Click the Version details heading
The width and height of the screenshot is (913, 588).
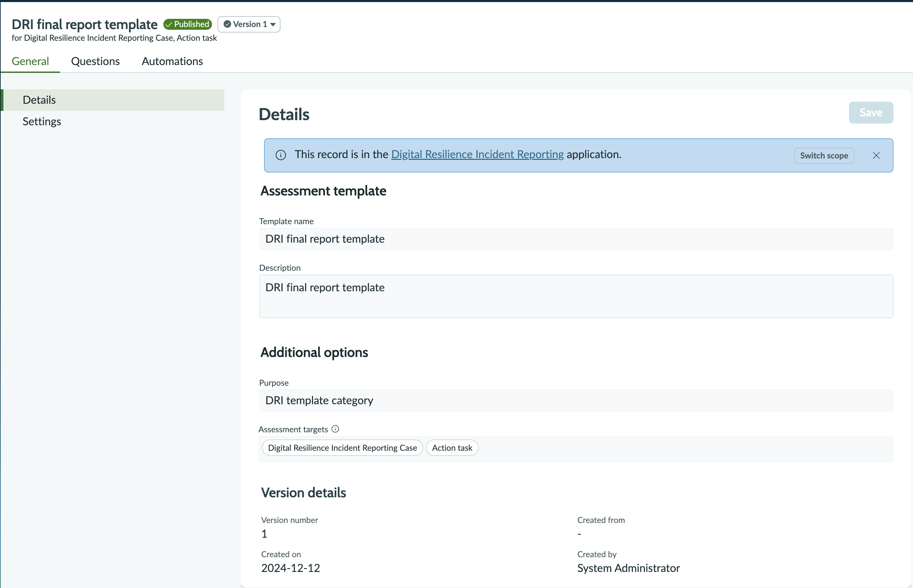(303, 493)
